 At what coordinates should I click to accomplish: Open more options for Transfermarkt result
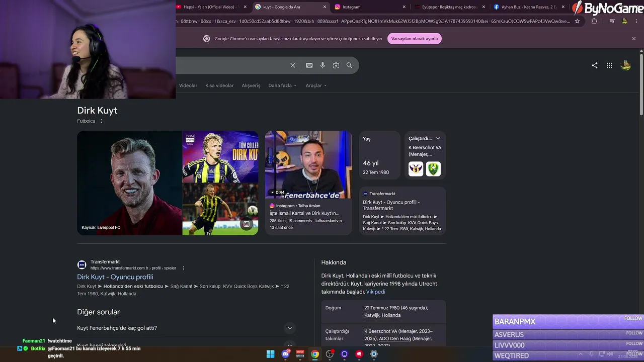click(183, 268)
